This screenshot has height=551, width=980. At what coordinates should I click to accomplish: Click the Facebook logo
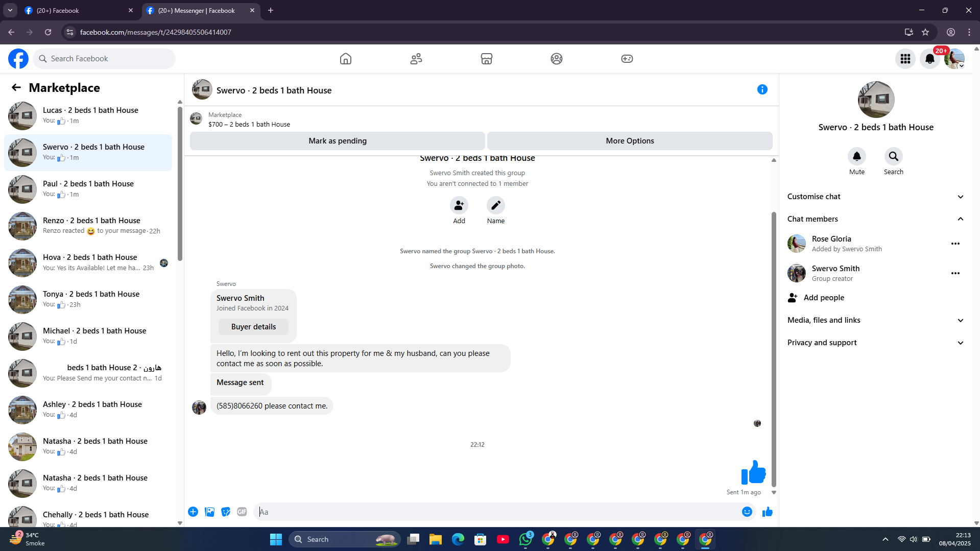[18, 59]
